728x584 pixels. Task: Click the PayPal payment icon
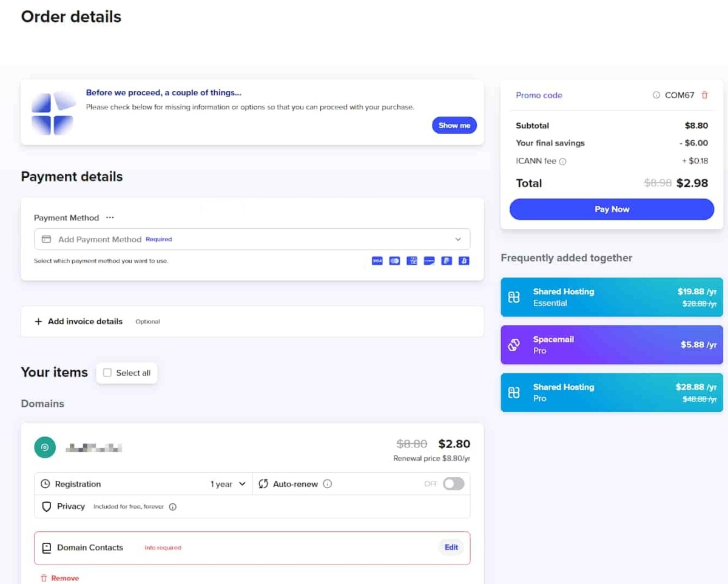(x=447, y=261)
